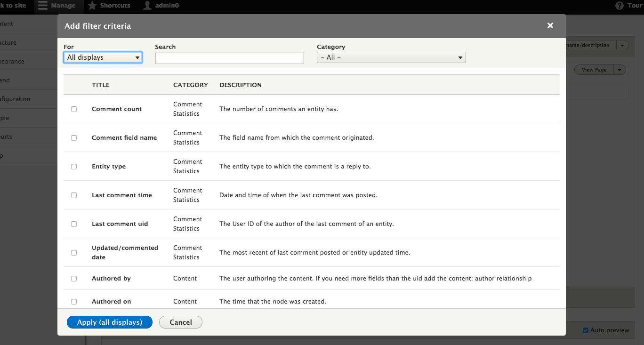Click the name/description button behind the dialog
Screen dimensions: 644x345
coord(591,45)
